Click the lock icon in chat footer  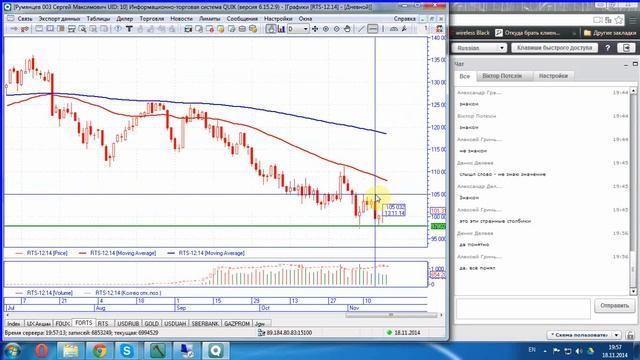pos(630,335)
